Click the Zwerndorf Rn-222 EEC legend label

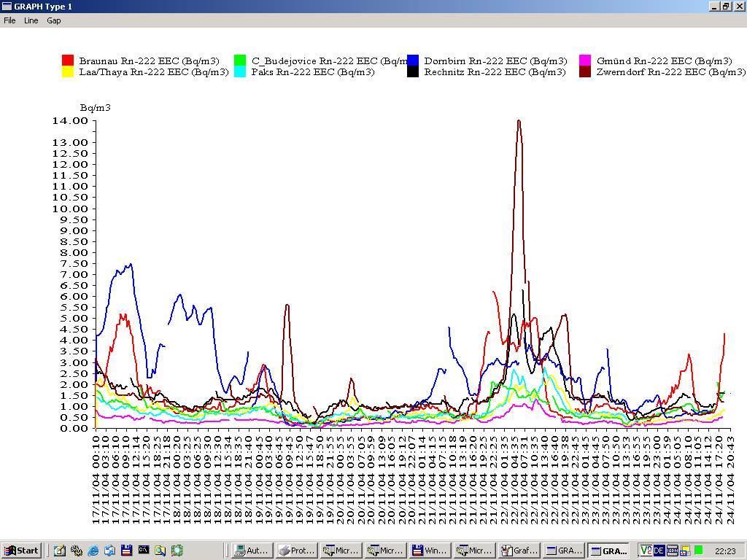click(x=671, y=72)
